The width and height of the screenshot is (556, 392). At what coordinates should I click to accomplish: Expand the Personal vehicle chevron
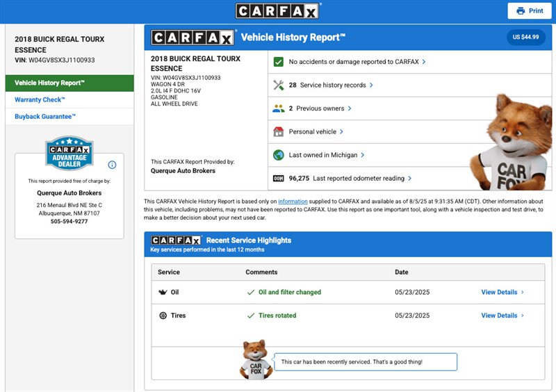click(341, 131)
